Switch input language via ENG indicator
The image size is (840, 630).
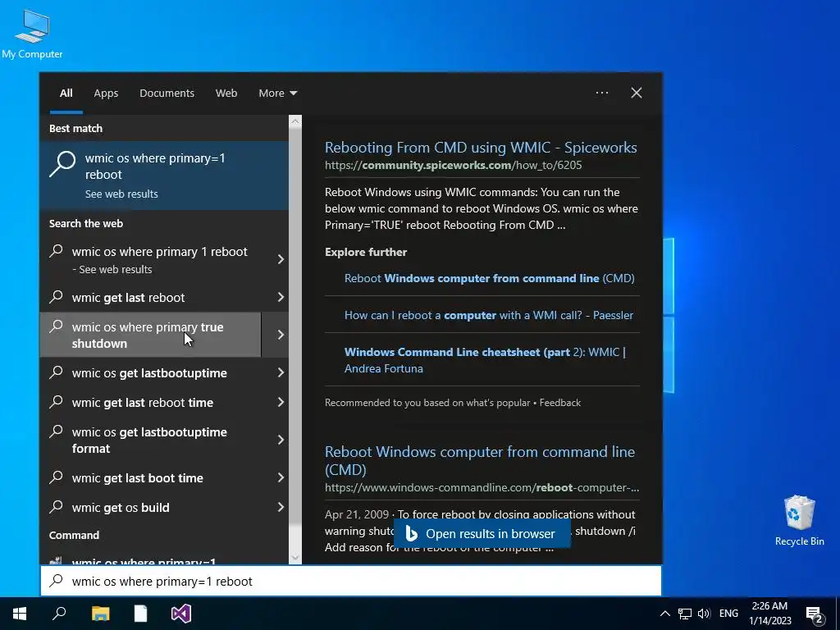click(x=728, y=614)
